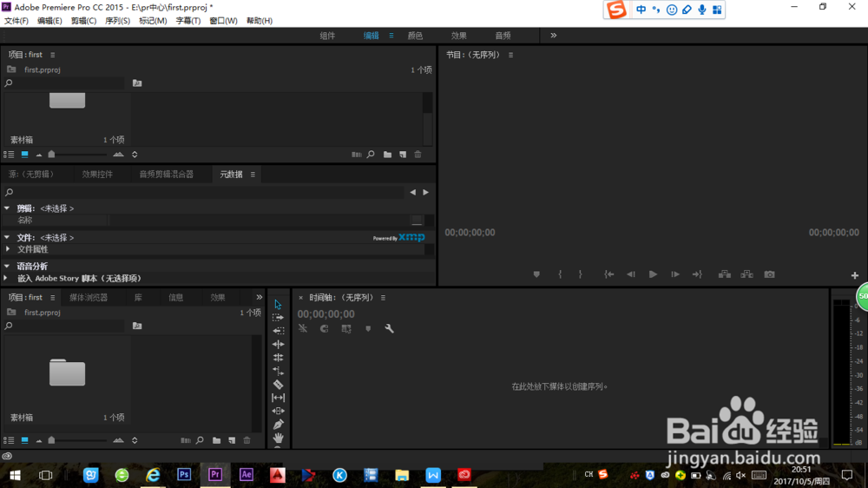The height and width of the screenshot is (488, 868).
Task: Expand 嵌入 Adobe Story 脚本 row
Action: point(6,278)
